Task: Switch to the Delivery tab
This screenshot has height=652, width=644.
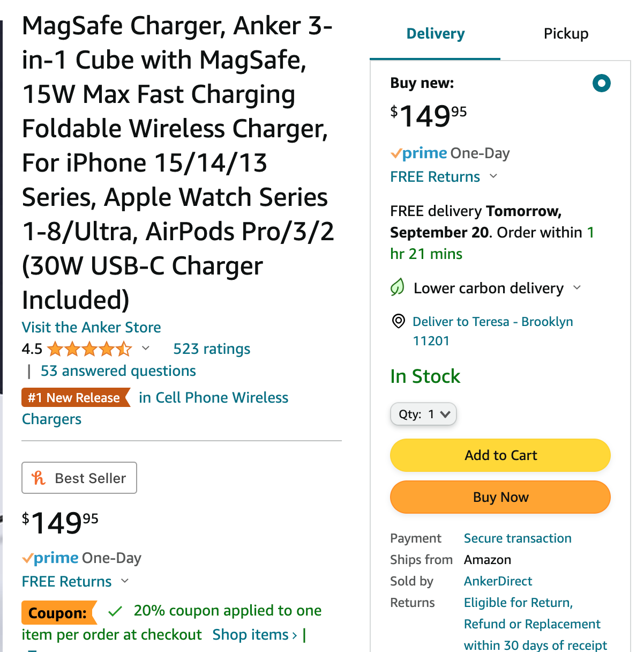Action: click(435, 34)
